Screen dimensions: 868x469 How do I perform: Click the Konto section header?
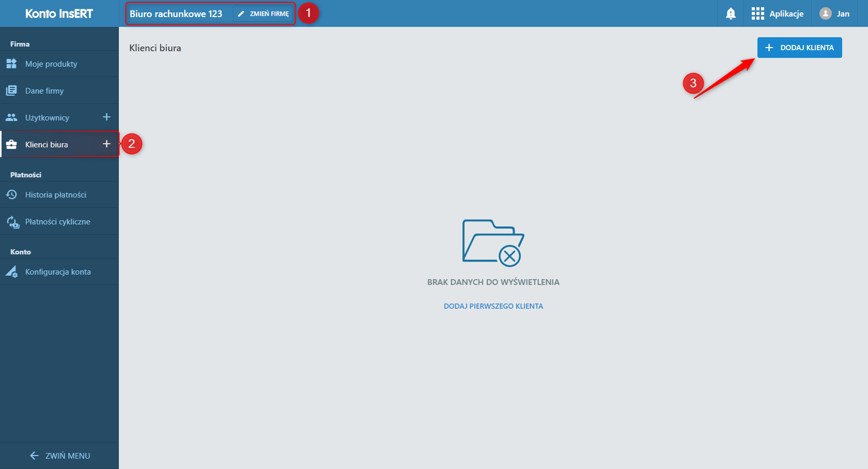coord(21,252)
